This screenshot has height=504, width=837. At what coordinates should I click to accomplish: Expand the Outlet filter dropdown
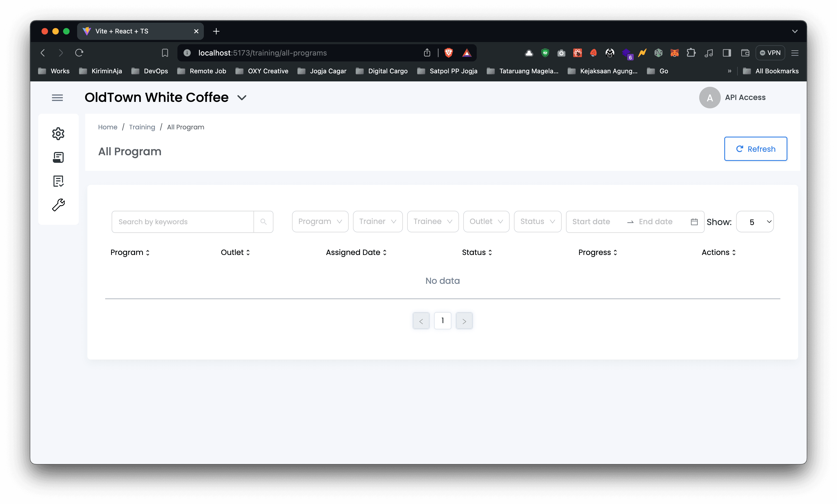[485, 221]
